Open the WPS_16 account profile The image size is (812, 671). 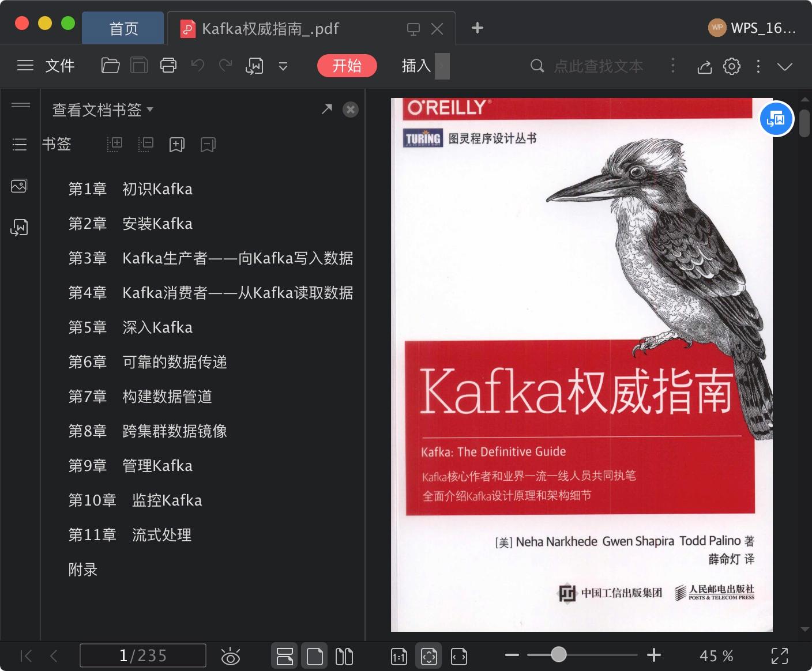(752, 28)
